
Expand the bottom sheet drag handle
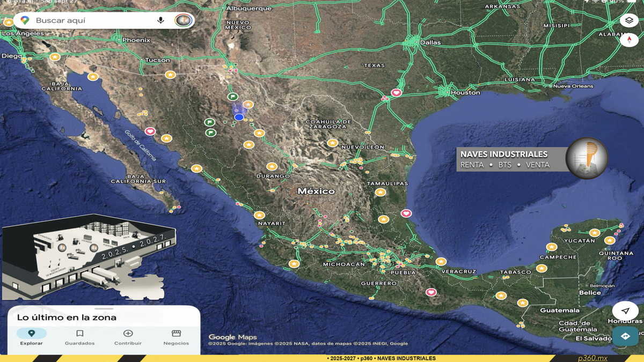point(104,309)
